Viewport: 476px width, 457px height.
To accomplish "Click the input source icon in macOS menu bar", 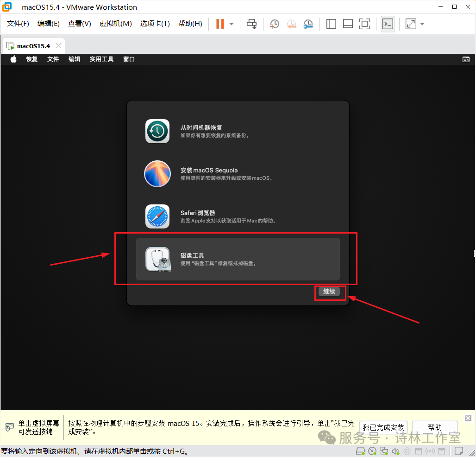I will [466, 59].
